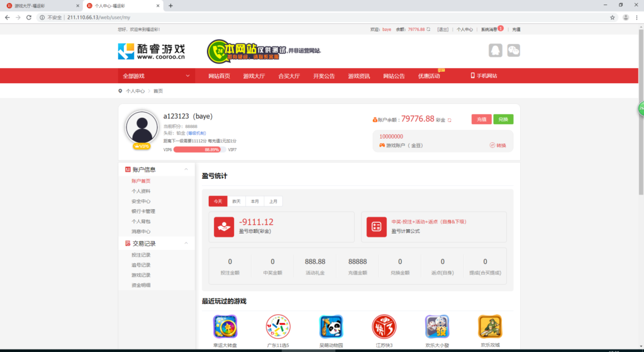Click the QQ contact icon
Screen dimensions: 644x352
(x=495, y=50)
